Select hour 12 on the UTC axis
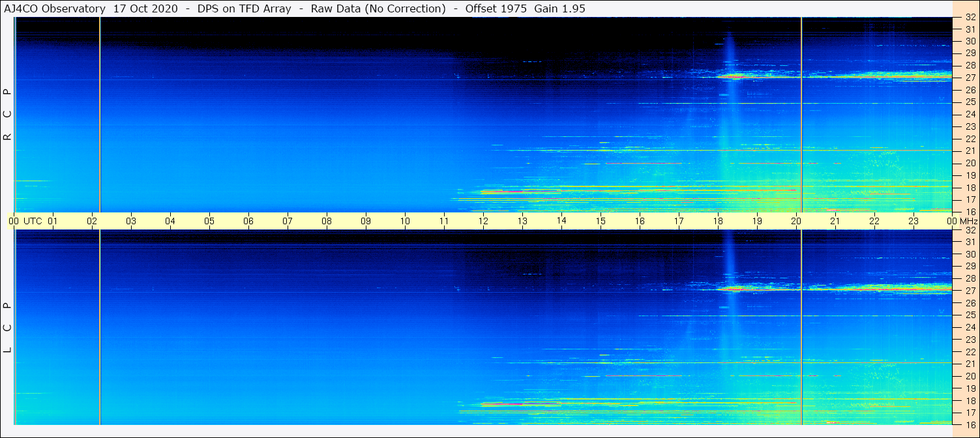This screenshot has width=980, height=438. pos(483,221)
